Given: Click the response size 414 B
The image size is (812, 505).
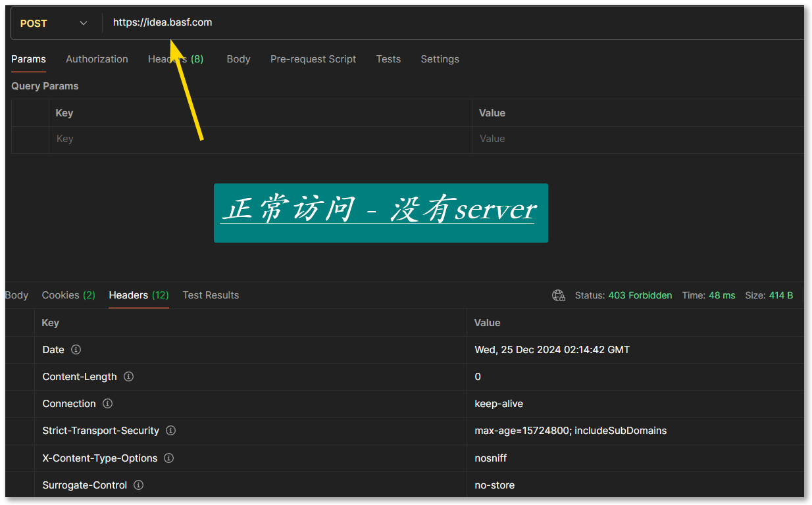Looking at the screenshot, I should [780, 295].
